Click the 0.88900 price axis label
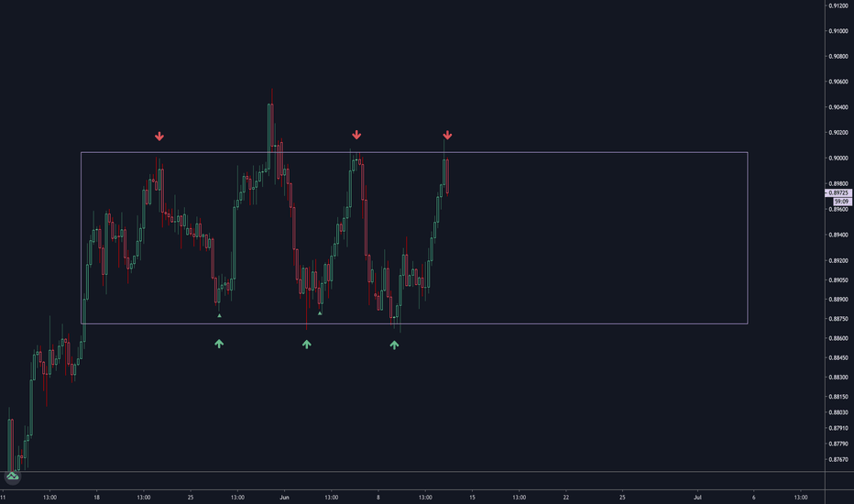 coord(838,299)
